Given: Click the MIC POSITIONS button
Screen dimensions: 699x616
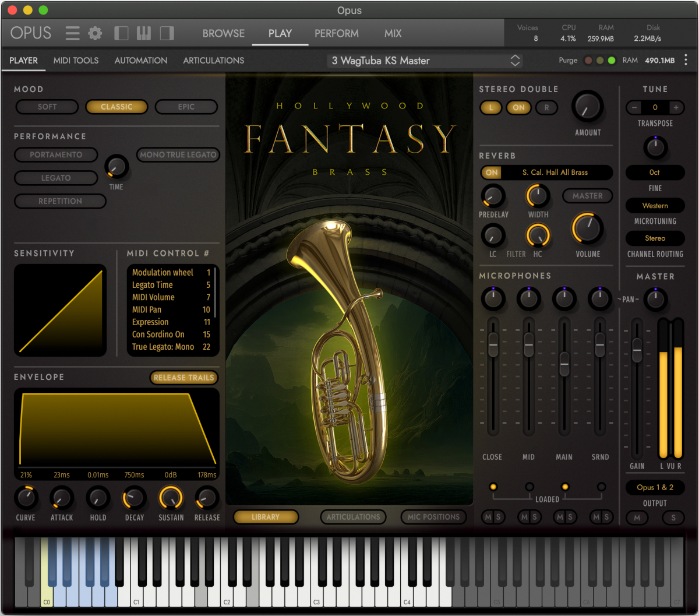Looking at the screenshot, I should tap(433, 517).
